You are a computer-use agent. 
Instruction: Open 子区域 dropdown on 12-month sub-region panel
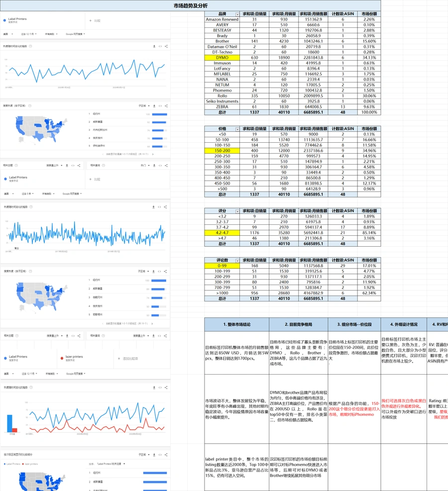click(x=144, y=106)
